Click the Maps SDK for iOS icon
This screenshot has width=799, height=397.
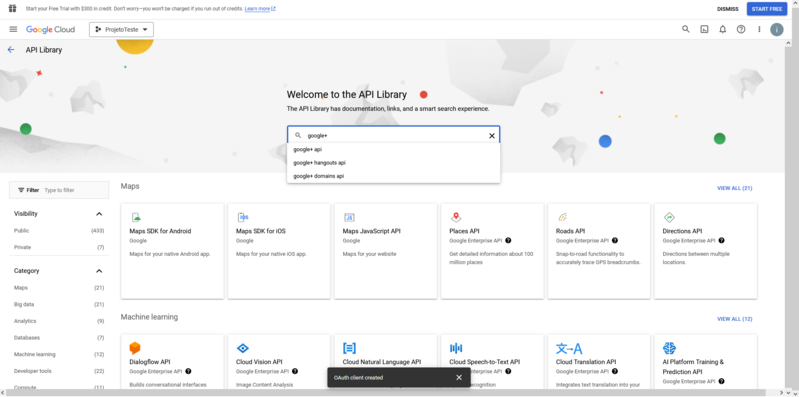[243, 218]
